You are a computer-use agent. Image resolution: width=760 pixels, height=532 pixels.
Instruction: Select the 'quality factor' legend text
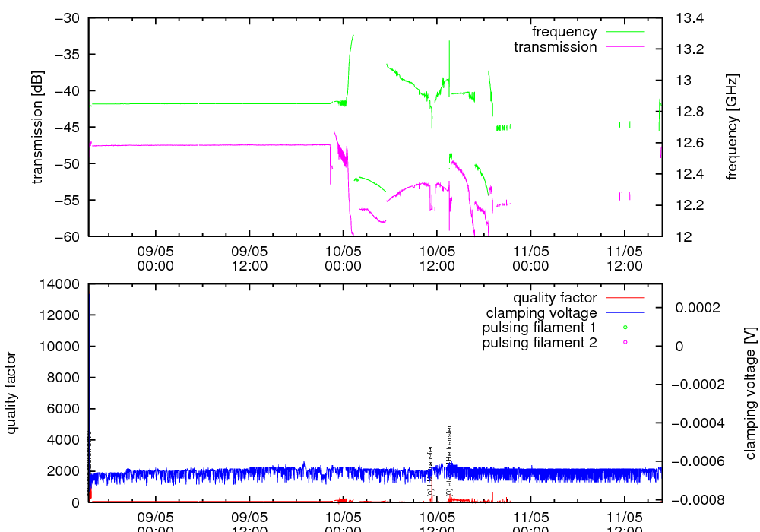point(554,298)
